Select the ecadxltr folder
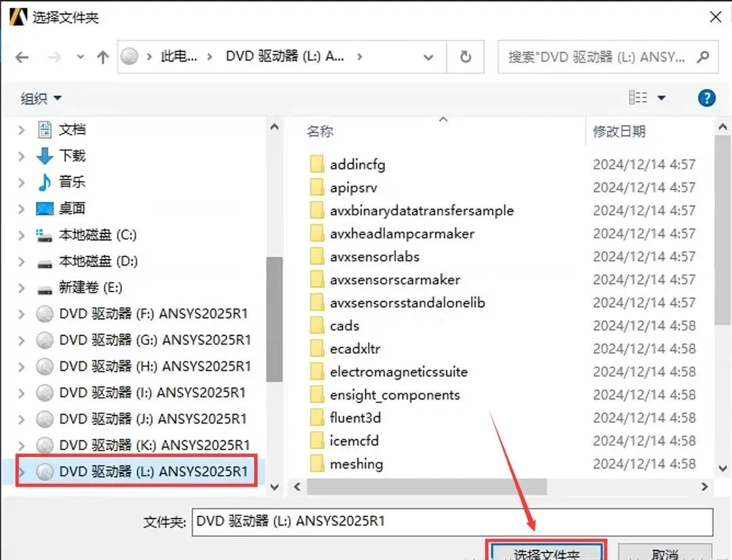Screen dimensions: 732x560 [x=354, y=349]
